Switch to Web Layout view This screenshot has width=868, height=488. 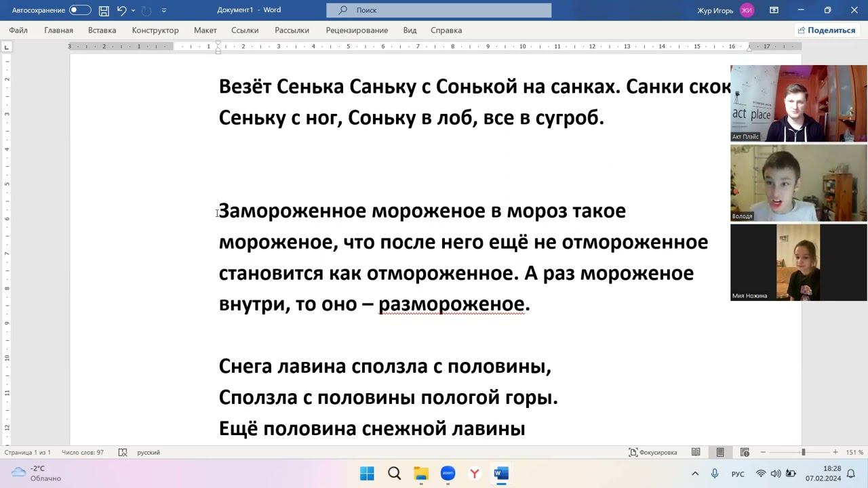pyautogui.click(x=745, y=452)
